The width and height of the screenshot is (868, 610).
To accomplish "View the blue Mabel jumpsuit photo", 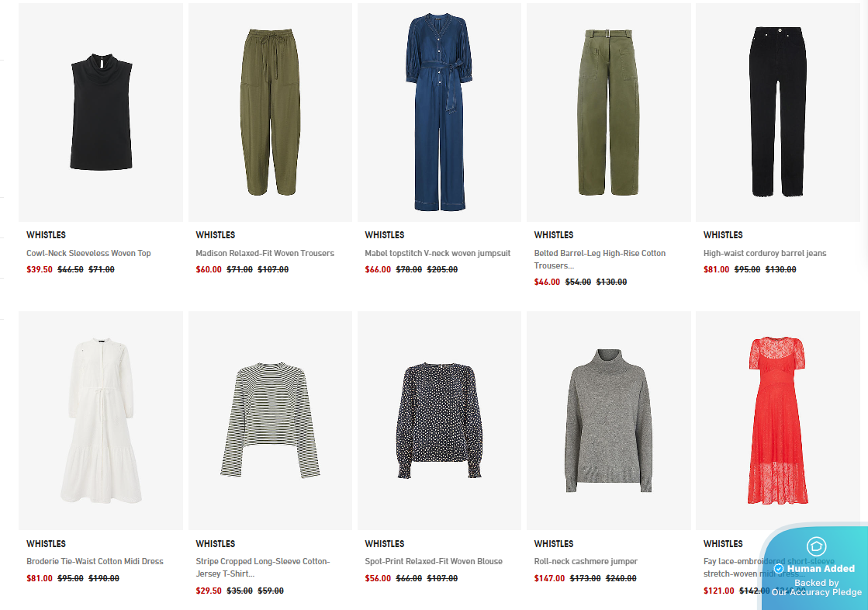I will tap(440, 113).
